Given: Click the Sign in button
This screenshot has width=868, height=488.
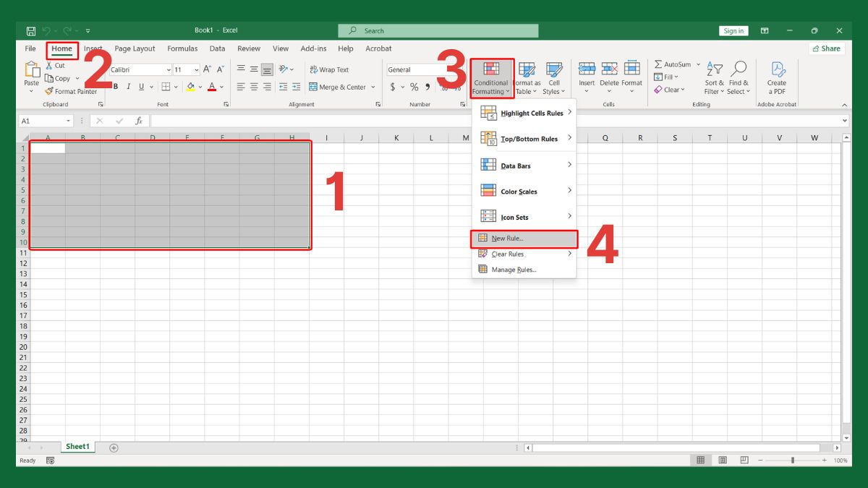Looking at the screenshot, I should click(x=733, y=30).
